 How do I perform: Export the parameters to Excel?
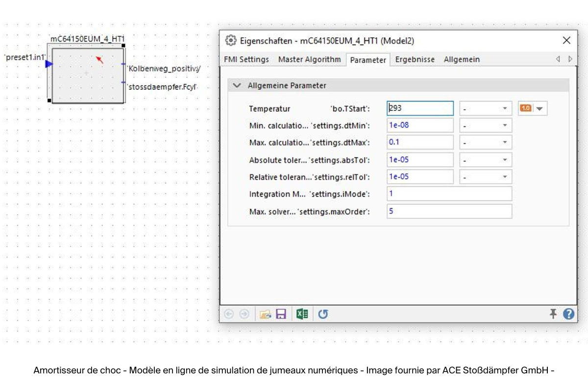[x=302, y=314]
